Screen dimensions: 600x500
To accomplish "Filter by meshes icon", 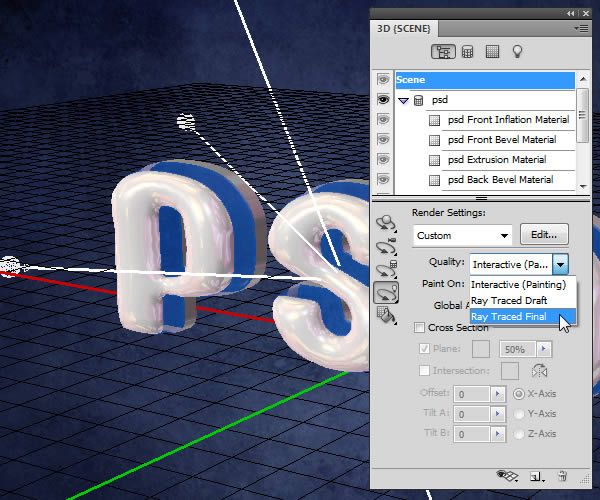I will tap(467, 51).
